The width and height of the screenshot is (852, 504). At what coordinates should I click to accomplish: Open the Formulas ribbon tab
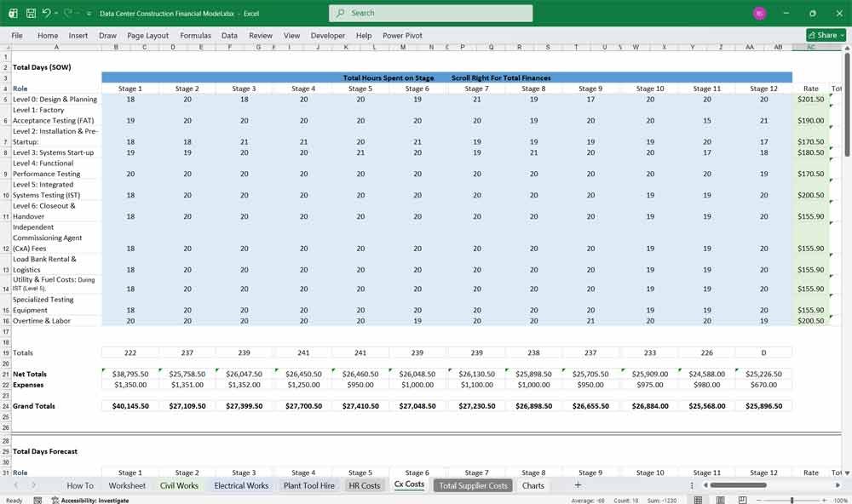(196, 35)
